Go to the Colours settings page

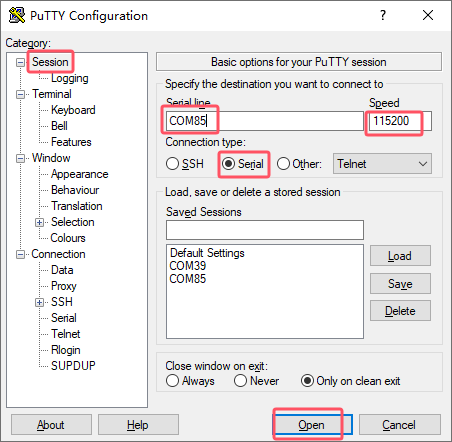(x=68, y=238)
